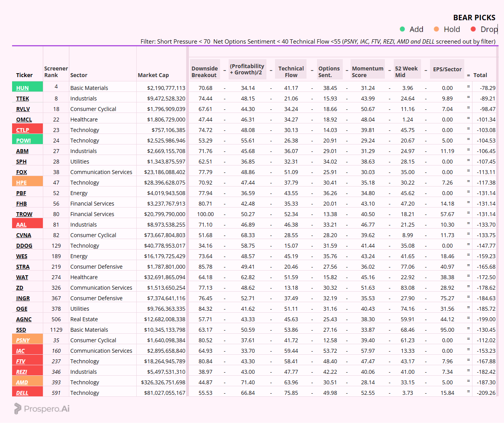Open the green POWI ticker link
Image resolution: width=504 pixels, height=424 pixels.
pyautogui.click(x=23, y=141)
